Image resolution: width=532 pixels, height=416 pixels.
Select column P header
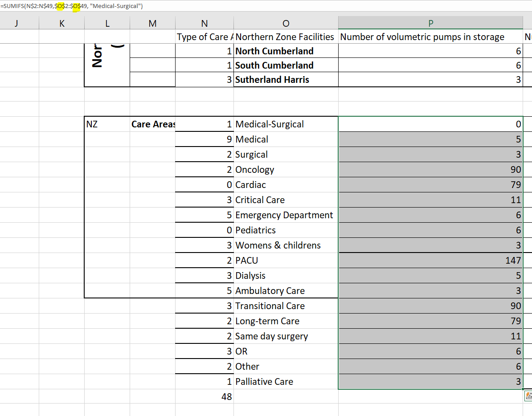[430, 23]
